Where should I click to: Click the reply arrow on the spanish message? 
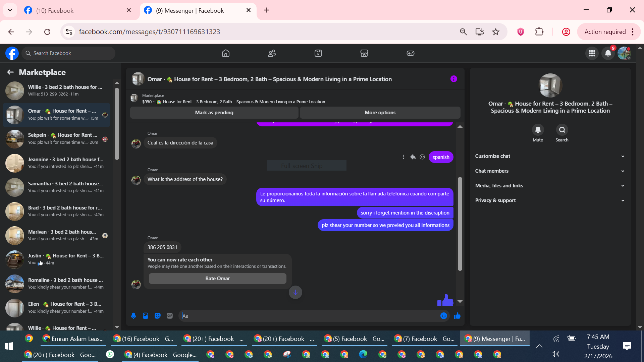coord(413,157)
